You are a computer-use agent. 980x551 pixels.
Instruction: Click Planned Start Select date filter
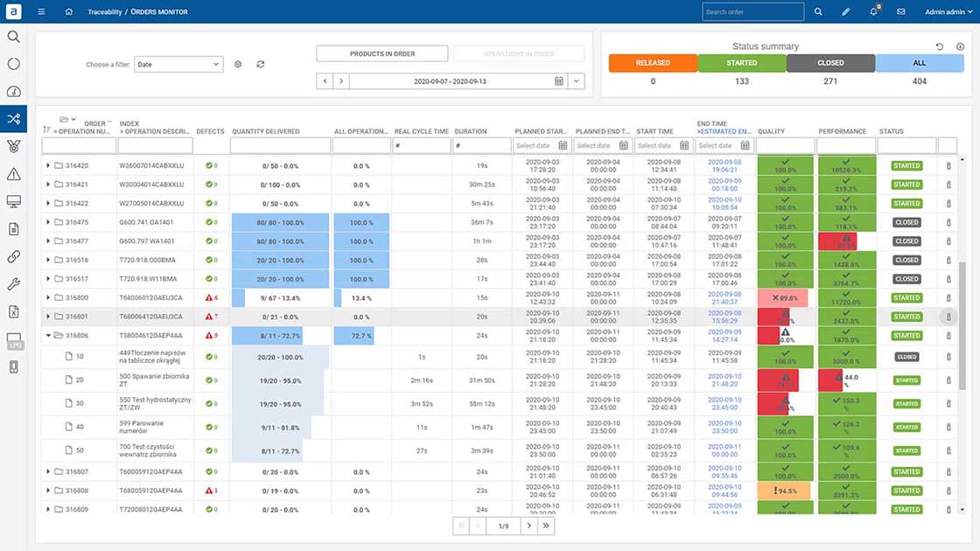[x=541, y=145]
